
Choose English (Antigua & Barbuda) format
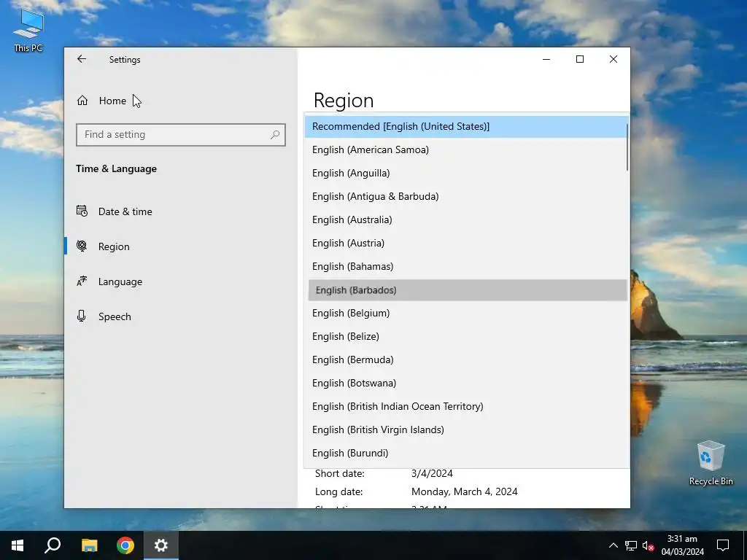click(x=466, y=197)
